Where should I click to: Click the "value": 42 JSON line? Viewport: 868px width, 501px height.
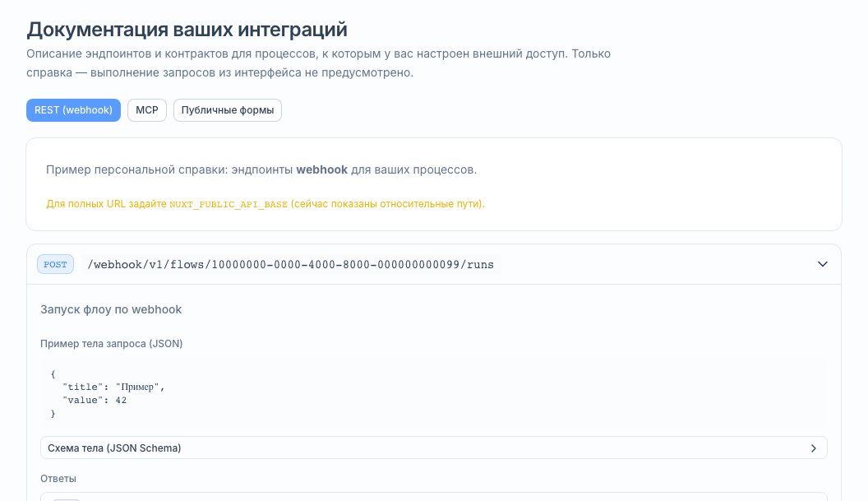tap(94, 400)
